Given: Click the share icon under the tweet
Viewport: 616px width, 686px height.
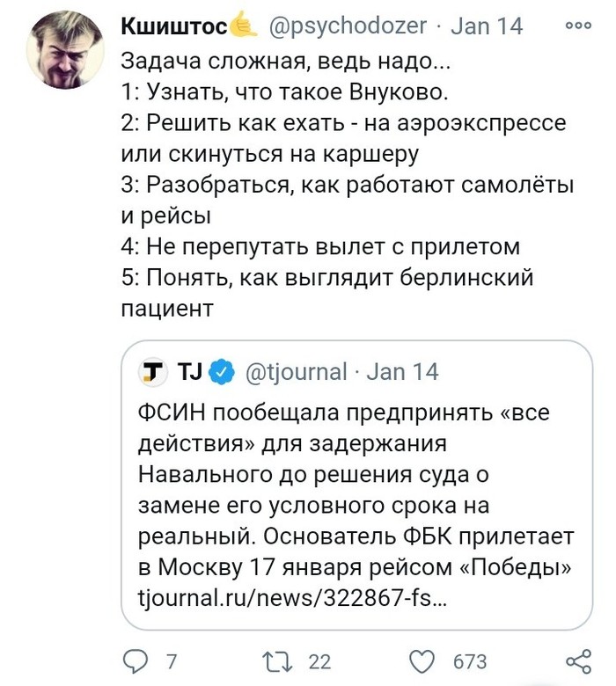Looking at the screenshot, I should (576, 660).
